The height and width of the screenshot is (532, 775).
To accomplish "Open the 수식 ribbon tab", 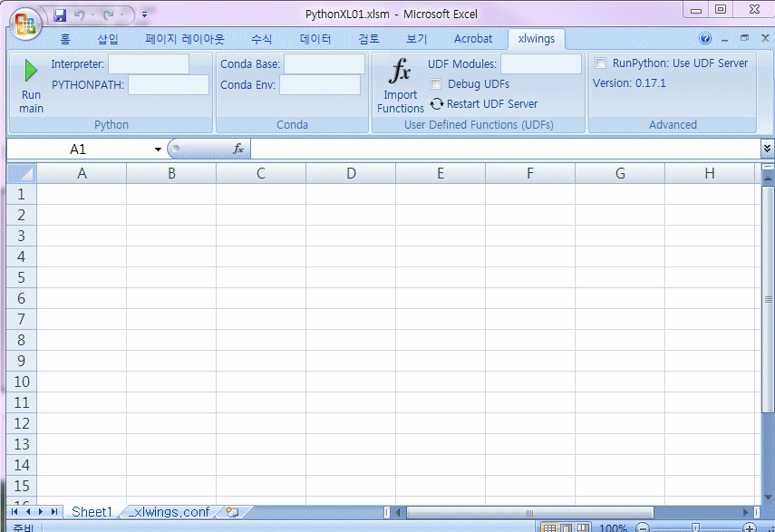I will click(x=261, y=39).
